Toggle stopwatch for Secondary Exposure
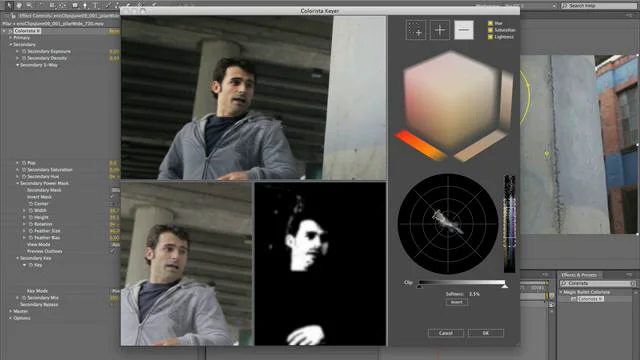 coord(24,51)
